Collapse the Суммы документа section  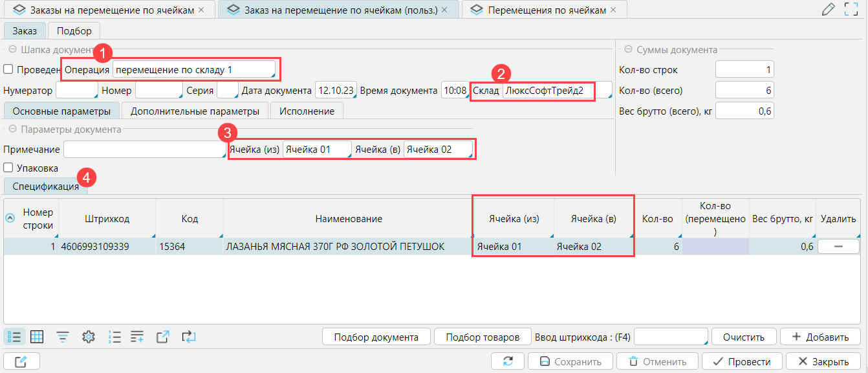[x=628, y=49]
